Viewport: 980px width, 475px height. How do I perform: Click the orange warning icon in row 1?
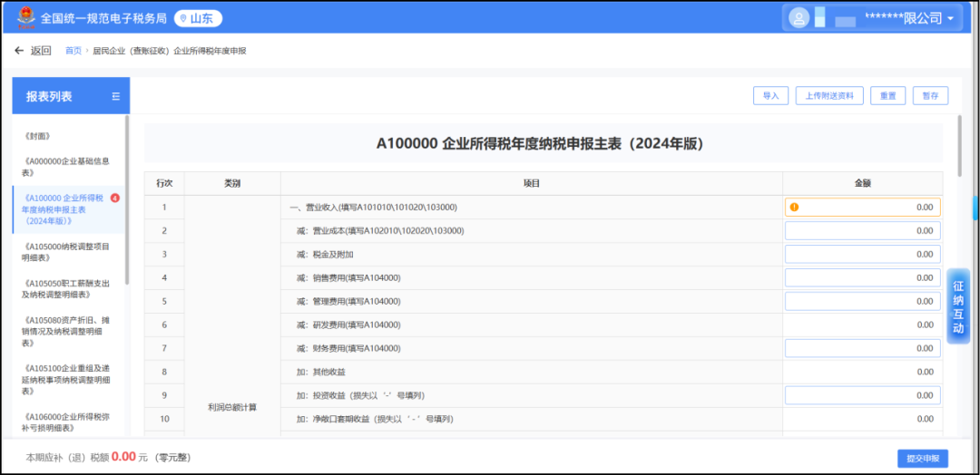[x=794, y=208]
